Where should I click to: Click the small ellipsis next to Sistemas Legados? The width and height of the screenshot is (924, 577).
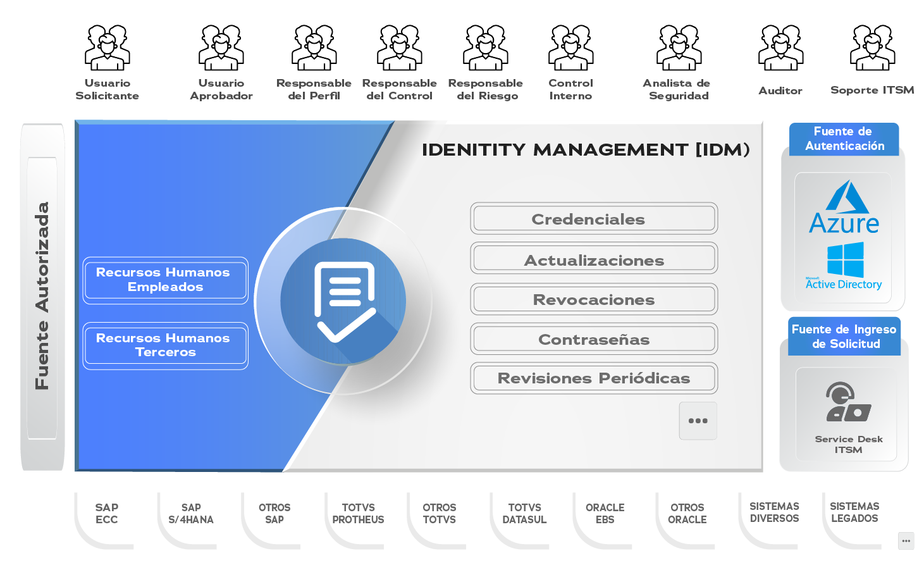point(906,541)
